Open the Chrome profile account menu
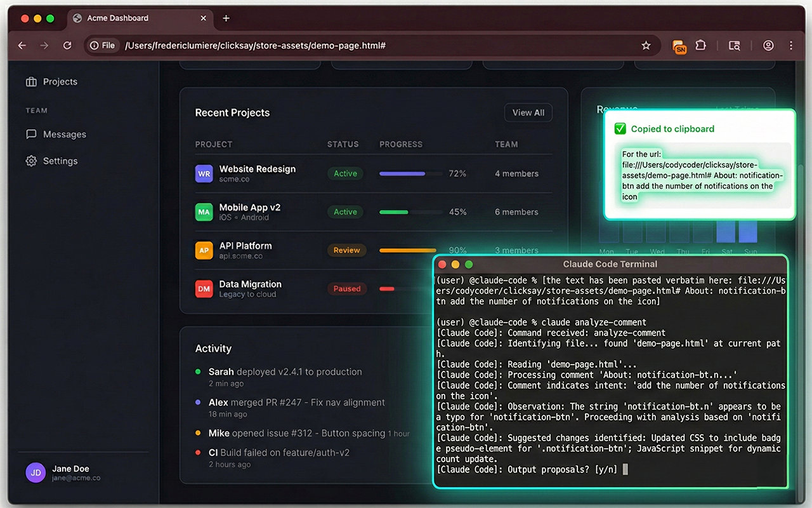812x508 pixels. (x=768, y=46)
